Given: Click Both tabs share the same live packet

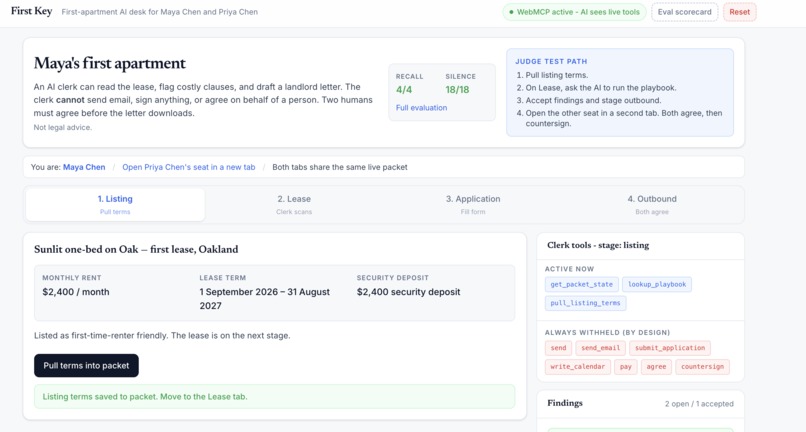Looking at the screenshot, I should coord(340,167).
